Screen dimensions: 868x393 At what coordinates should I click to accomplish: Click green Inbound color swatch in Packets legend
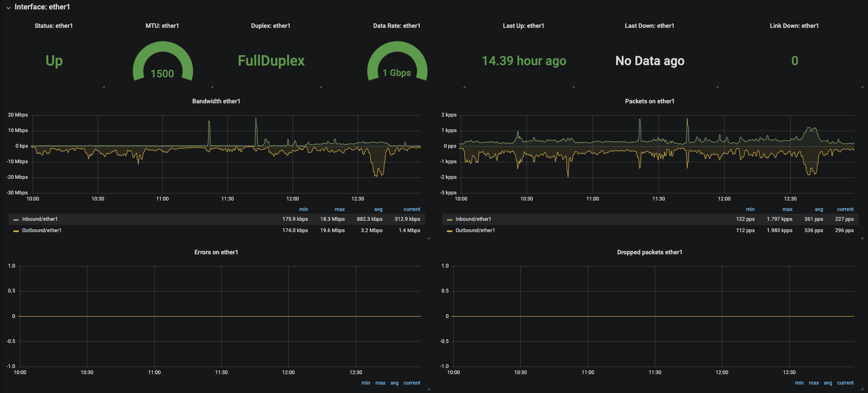450,219
